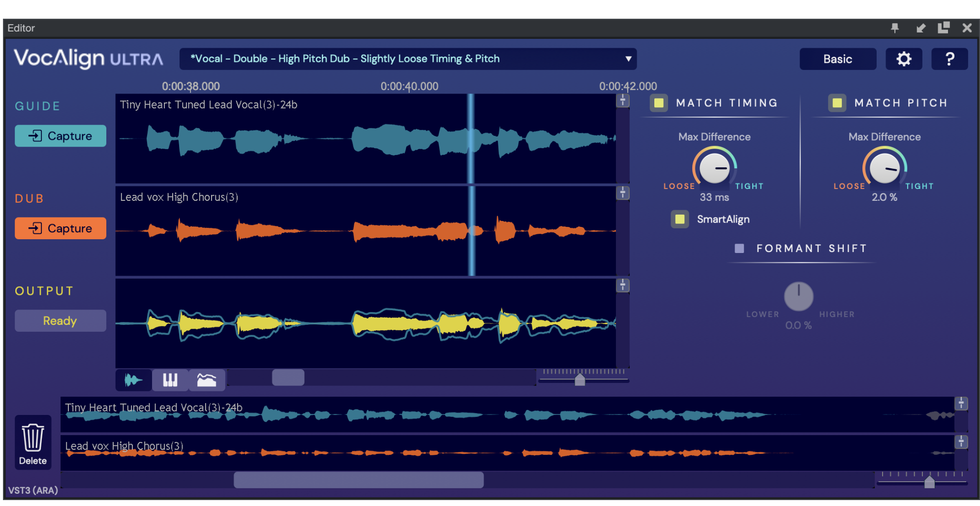Select the energy envelope view icon
Image resolution: width=980 pixels, height=506 pixels.
tap(207, 380)
